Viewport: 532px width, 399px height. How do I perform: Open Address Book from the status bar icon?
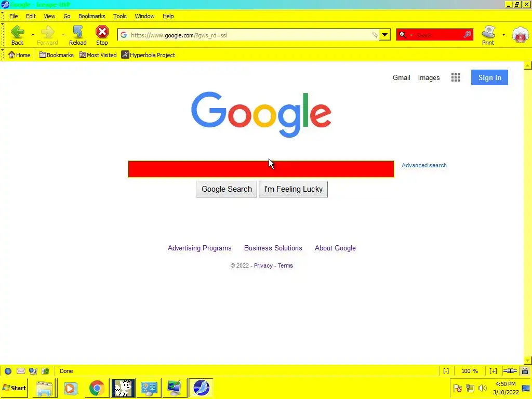point(45,371)
